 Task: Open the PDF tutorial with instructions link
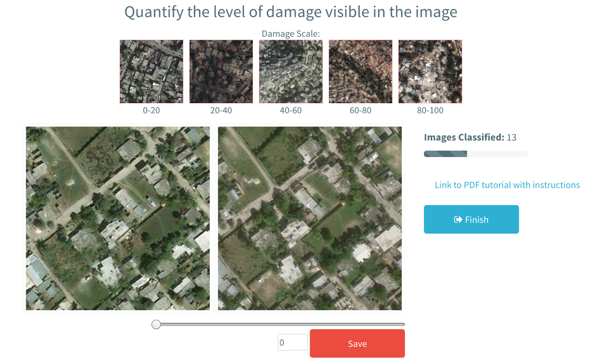tap(507, 185)
